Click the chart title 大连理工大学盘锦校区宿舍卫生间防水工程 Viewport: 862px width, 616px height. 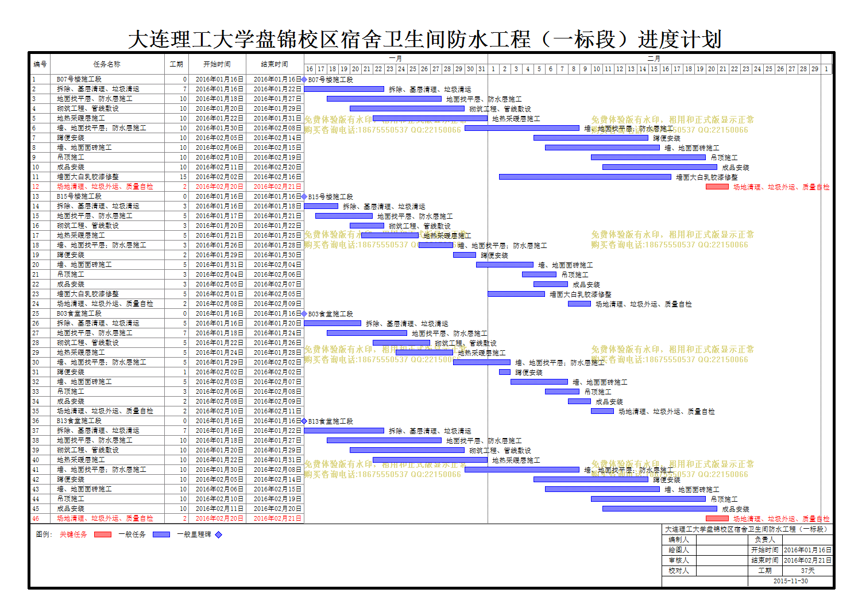pos(424,40)
